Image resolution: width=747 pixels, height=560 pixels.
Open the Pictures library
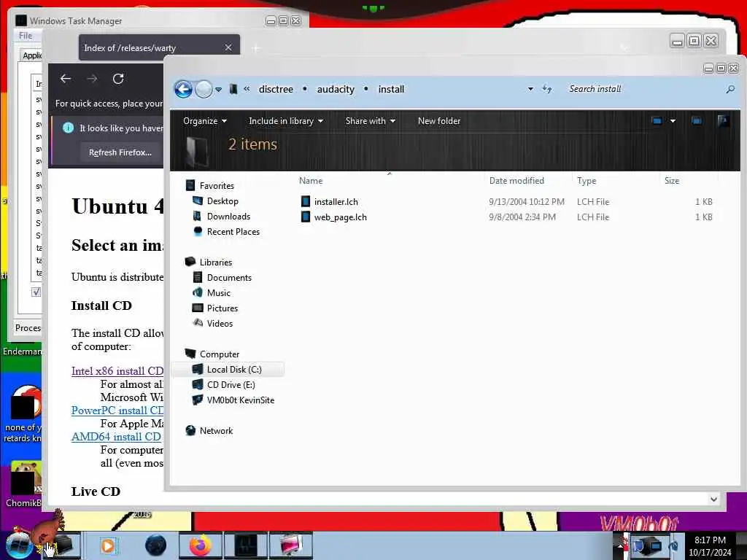click(x=222, y=308)
